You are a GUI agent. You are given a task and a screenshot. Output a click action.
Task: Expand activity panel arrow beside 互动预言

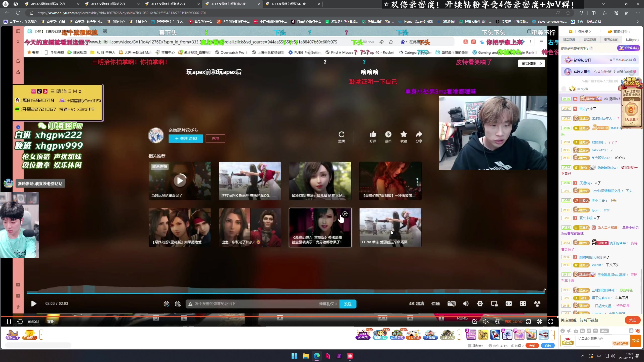pyautogui.click(x=41, y=335)
